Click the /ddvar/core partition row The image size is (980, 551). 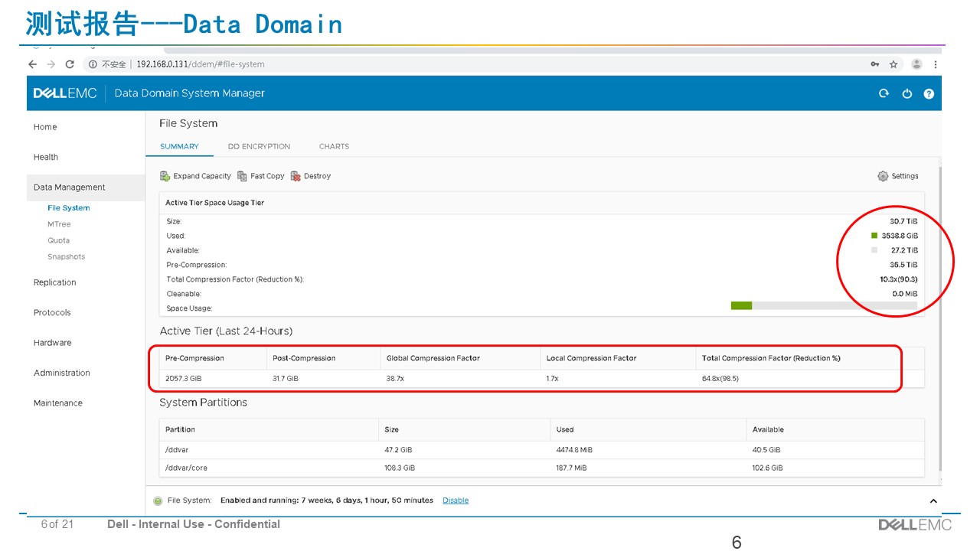pos(541,468)
